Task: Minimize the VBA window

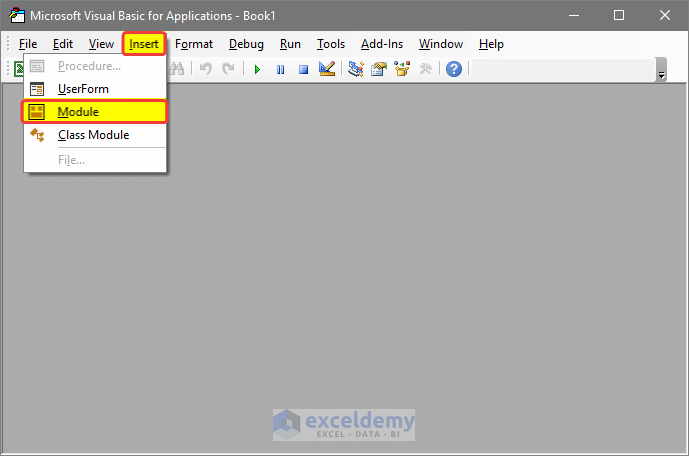Action: click(x=573, y=15)
